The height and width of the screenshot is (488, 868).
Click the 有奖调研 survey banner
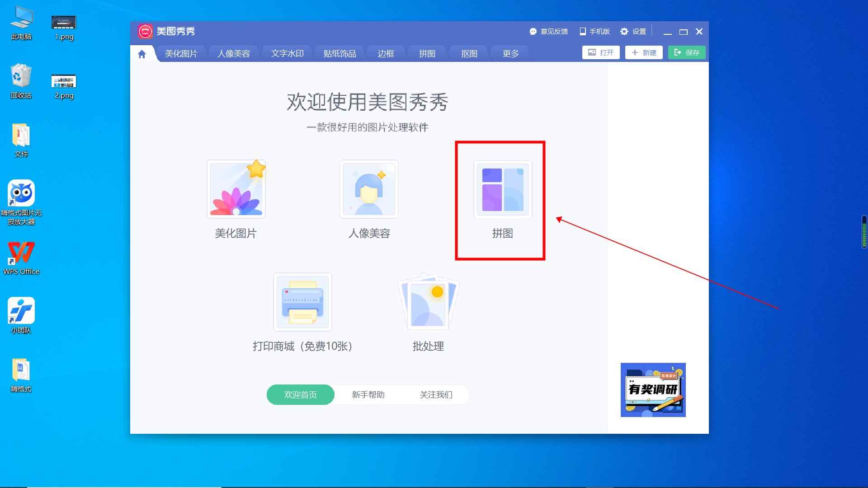click(x=653, y=390)
